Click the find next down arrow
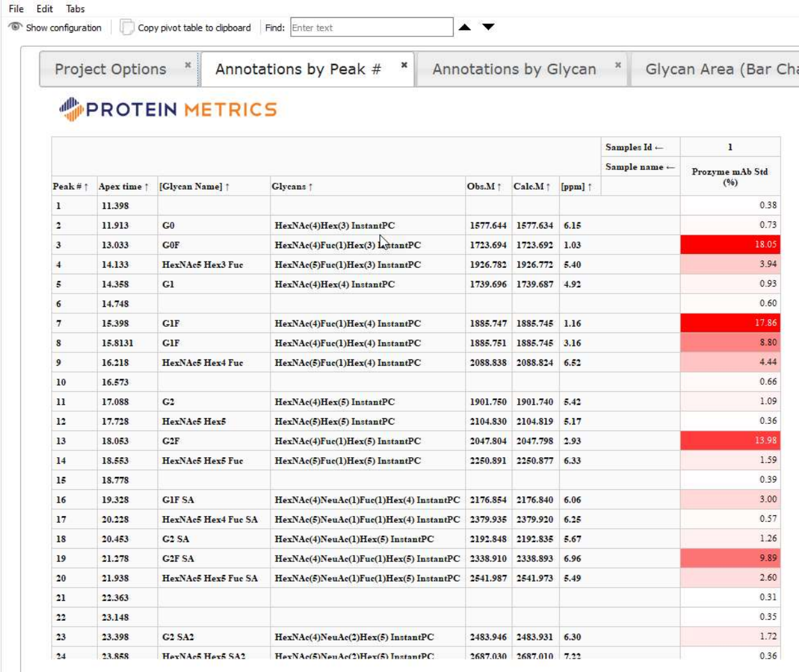Image resolution: width=799 pixels, height=672 pixels. [x=488, y=27]
